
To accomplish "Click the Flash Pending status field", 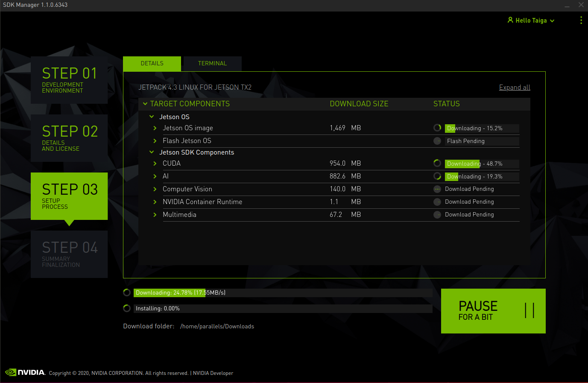I will (482, 141).
